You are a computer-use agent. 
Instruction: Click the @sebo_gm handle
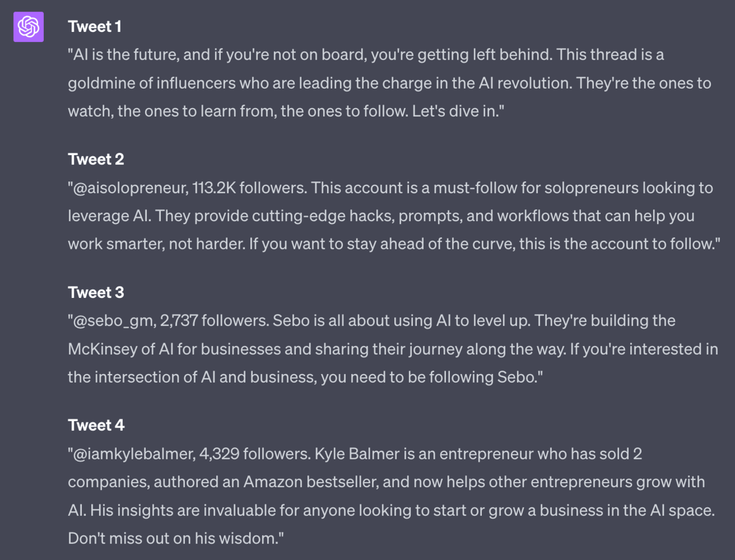pyautogui.click(x=114, y=321)
